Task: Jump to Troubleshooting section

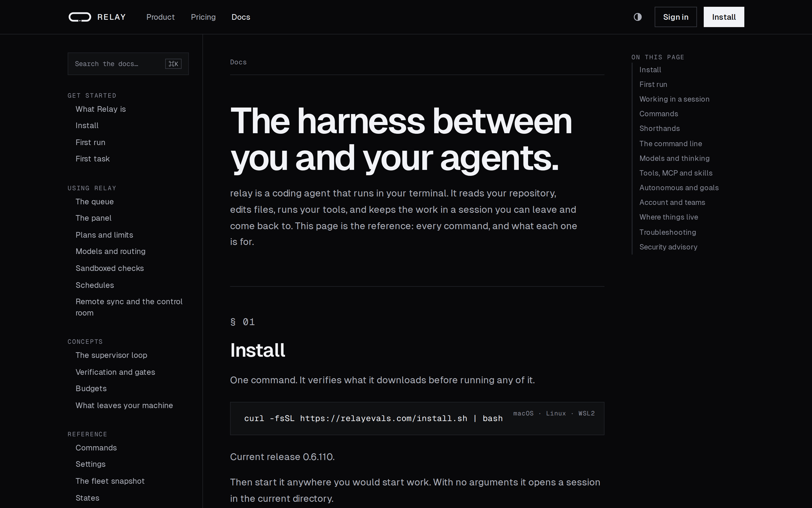Action: tap(667, 232)
